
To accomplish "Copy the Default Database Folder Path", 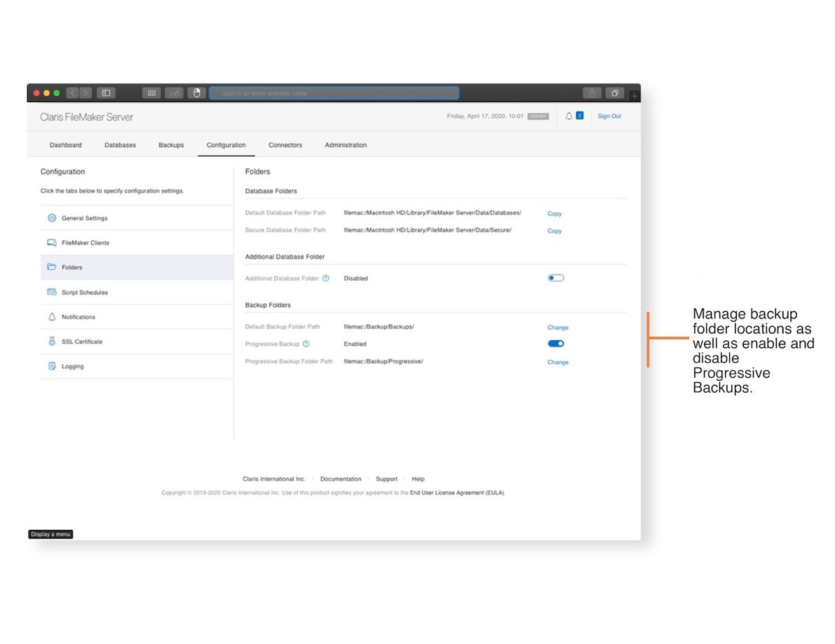I will point(554,213).
